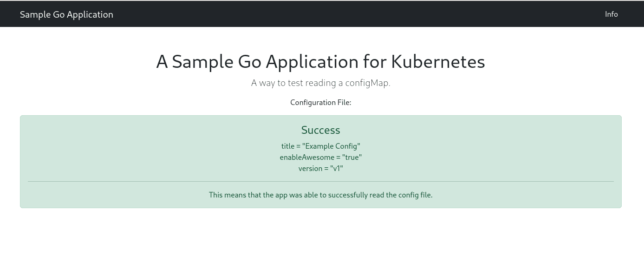Open the Info navigation link
This screenshot has width=644, height=276.
[611, 14]
